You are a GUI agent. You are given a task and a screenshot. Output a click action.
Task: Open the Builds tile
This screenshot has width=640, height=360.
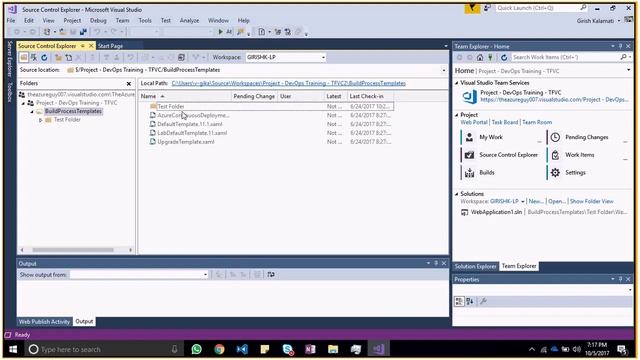click(x=502, y=173)
